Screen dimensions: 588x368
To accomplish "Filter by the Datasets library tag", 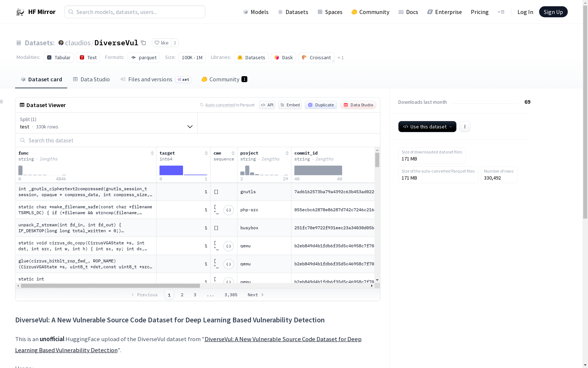I will (x=251, y=57).
